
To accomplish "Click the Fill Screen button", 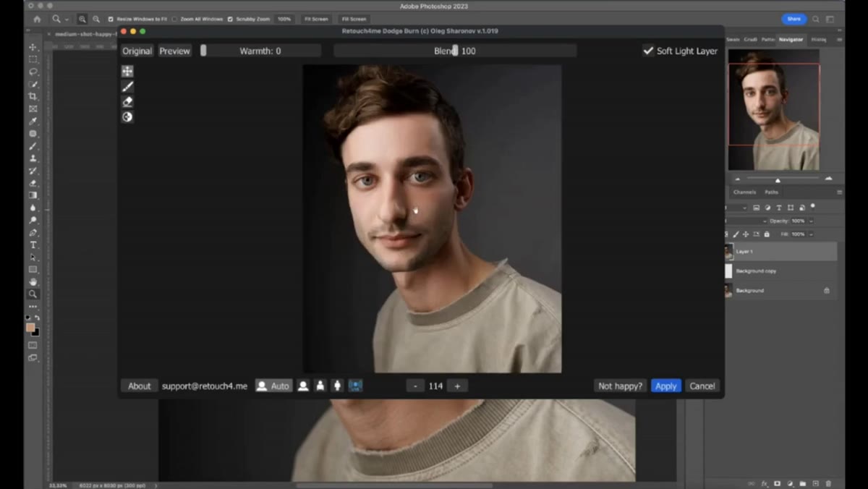I will pos(354,19).
